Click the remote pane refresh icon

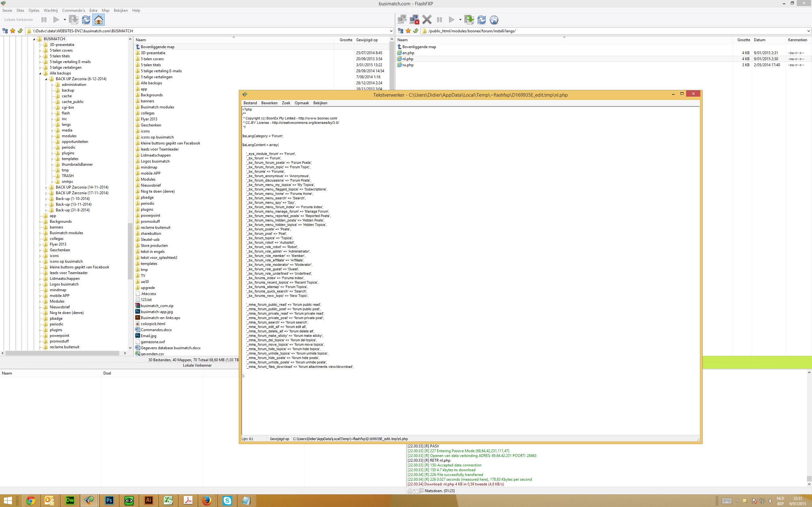pyautogui.click(x=481, y=20)
